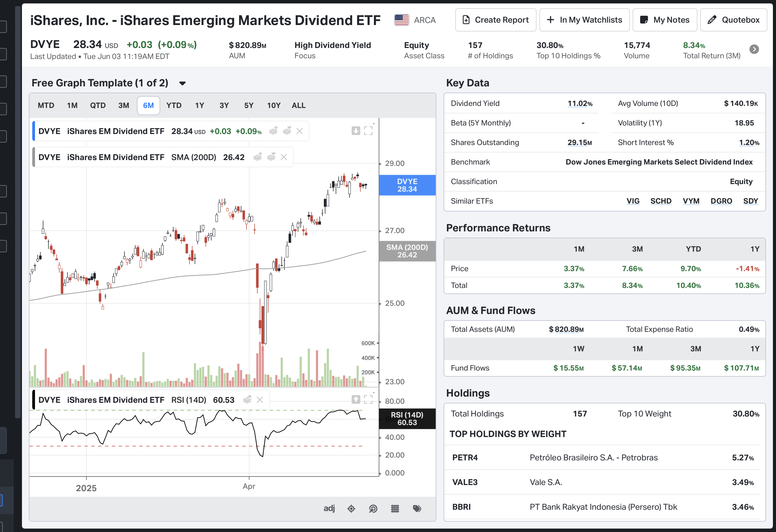
Task: Open layers dropdown on SMA (200D) legend
Action: click(271, 157)
